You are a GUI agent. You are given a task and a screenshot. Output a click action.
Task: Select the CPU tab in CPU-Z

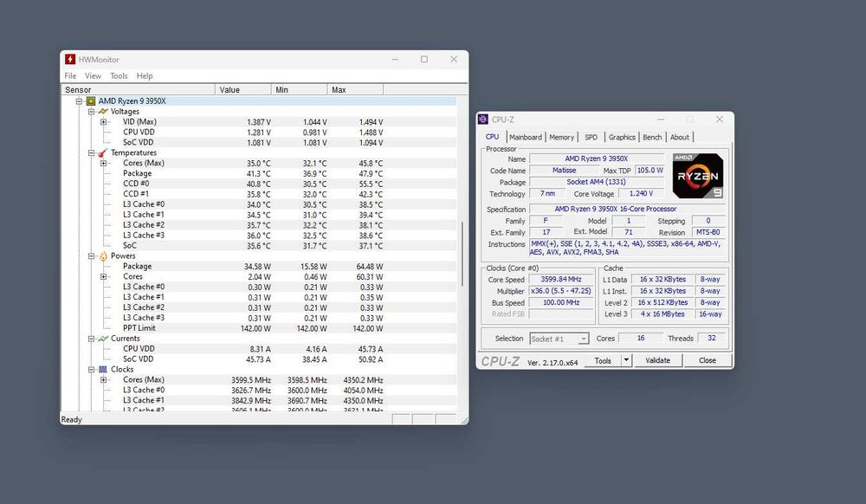tap(492, 136)
